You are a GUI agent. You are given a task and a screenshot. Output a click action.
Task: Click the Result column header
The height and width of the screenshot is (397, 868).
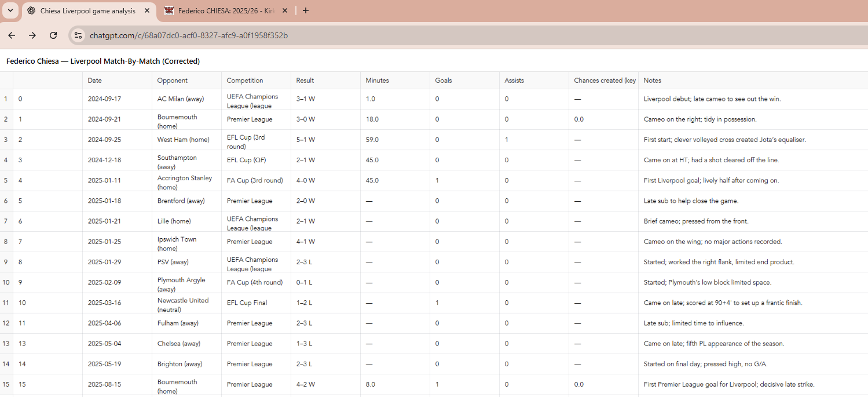325,81
